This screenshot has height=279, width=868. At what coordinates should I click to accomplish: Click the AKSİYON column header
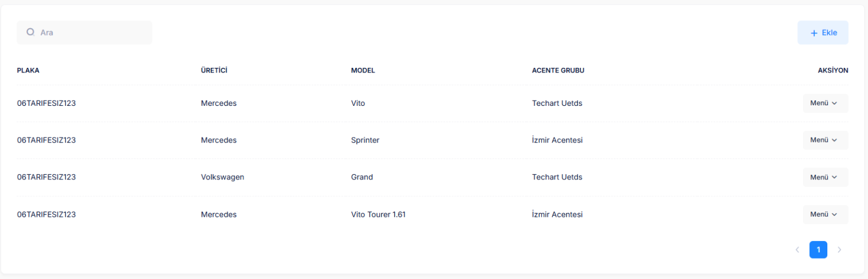(x=832, y=71)
